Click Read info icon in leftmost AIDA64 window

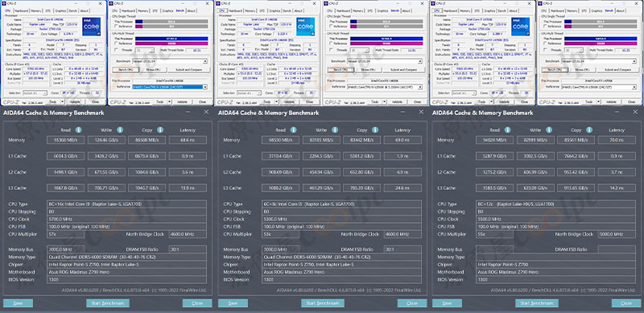[x=78, y=130]
